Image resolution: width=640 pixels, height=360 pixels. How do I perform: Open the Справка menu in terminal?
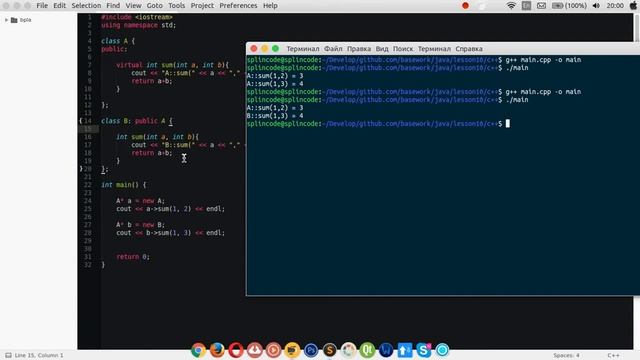click(x=469, y=49)
